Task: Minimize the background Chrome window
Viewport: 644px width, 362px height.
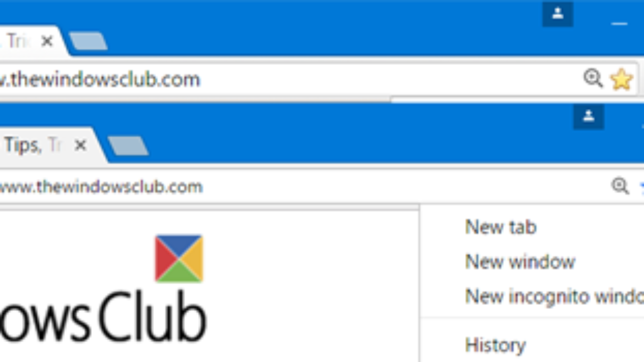Action: tap(619, 24)
